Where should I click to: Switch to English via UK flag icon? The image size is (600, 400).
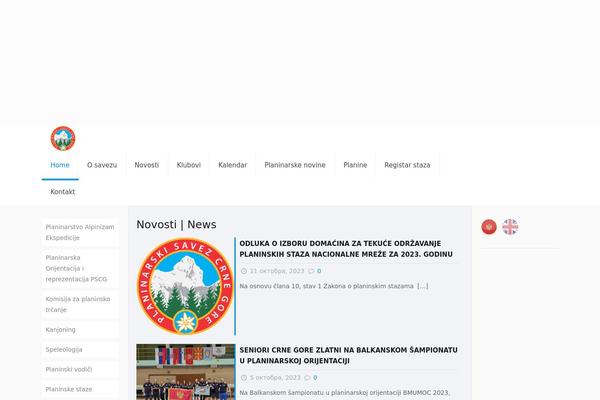(x=510, y=227)
